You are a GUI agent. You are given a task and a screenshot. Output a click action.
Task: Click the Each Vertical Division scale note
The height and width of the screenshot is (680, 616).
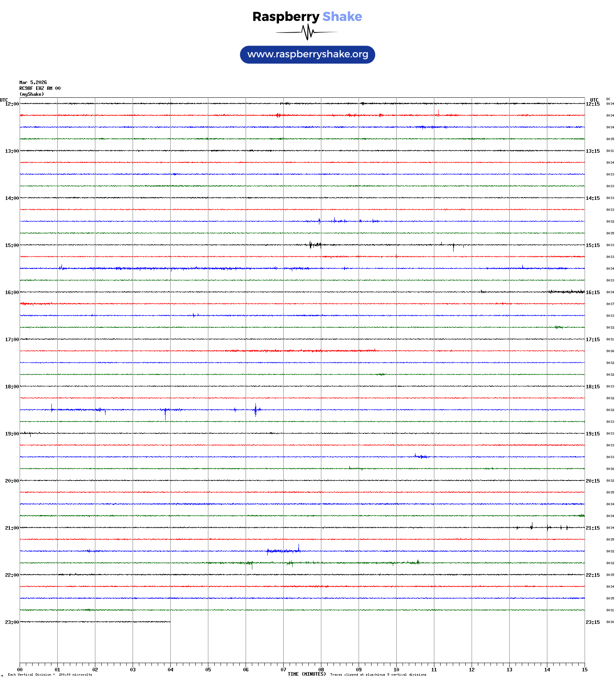coord(50,675)
